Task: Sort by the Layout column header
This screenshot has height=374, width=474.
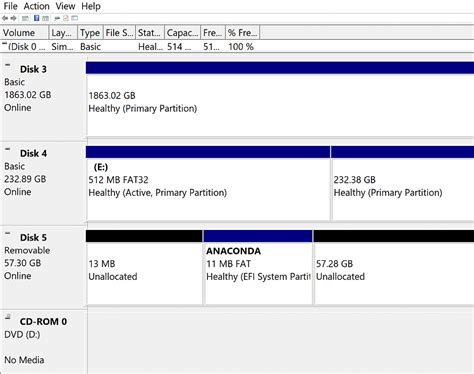Action: pos(63,33)
